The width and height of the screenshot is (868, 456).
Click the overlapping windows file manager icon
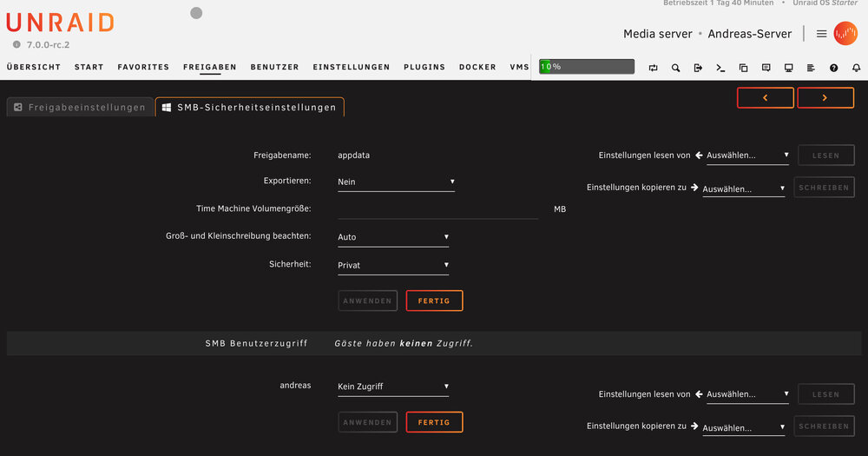point(744,68)
